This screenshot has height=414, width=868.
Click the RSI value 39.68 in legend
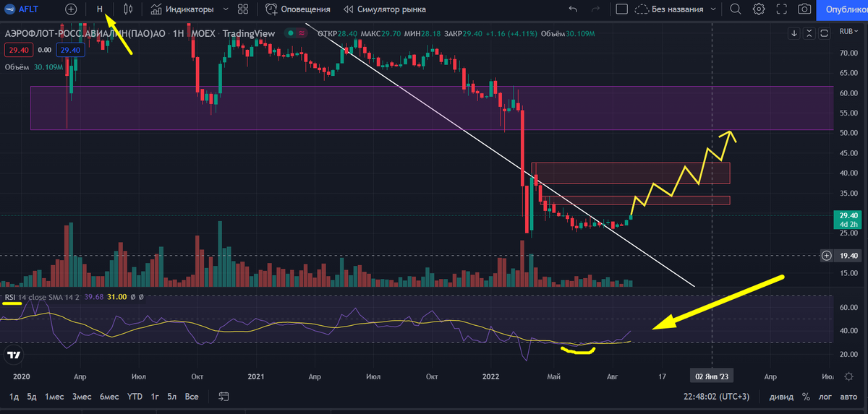coord(93,297)
